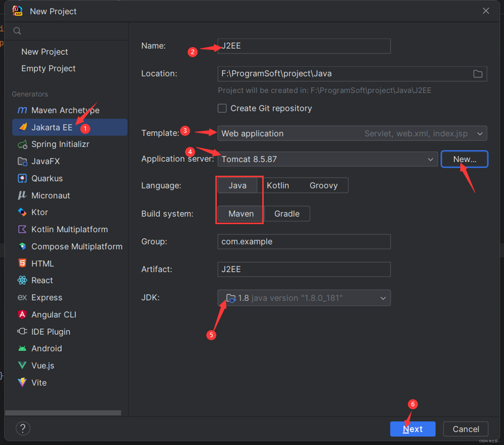Add server with the New... button
This screenshot has height=445, width=504.
[x=464, y=159]
